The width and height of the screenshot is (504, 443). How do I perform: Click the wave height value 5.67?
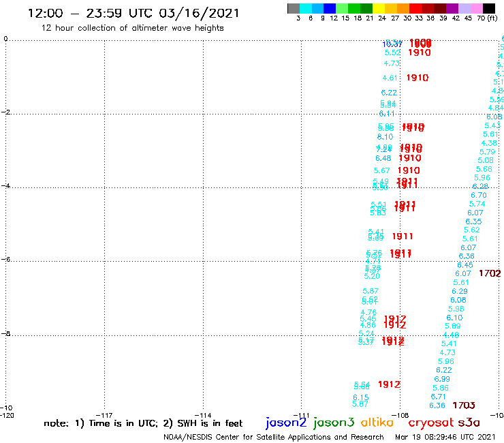point(381,170)
